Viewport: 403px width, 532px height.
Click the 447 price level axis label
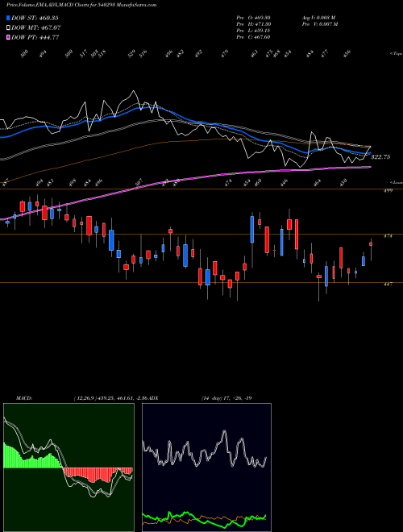point(388,285)
